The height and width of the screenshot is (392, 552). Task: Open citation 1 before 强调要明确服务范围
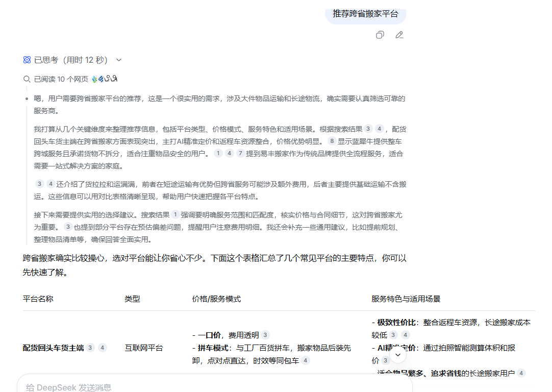[x=175, y=214]
